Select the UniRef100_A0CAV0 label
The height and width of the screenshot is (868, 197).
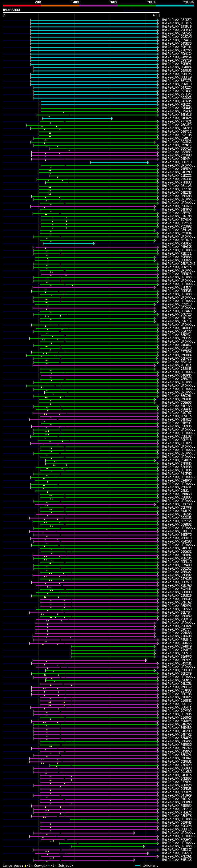coord(177,839)
